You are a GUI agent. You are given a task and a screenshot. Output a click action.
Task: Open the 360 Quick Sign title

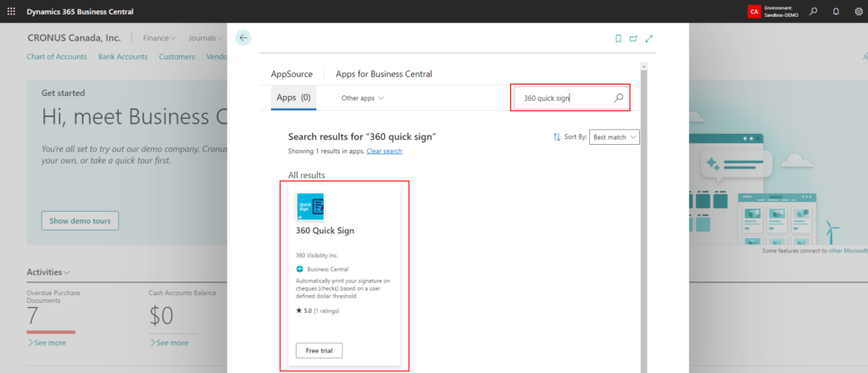325,231
